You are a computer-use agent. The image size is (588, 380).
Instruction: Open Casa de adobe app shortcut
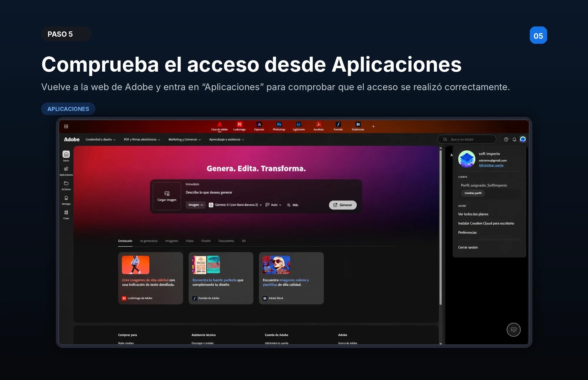point(219,127)
